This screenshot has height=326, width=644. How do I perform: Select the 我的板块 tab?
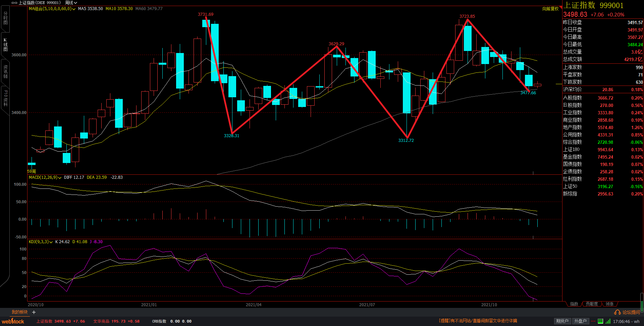[19, 312]
